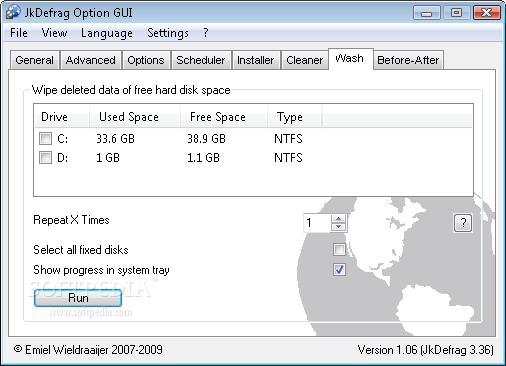This screenshot has width=506, height=366.
Task: Decrease Repeat X Times with down arrow
Action: click(x=339, y=227)
